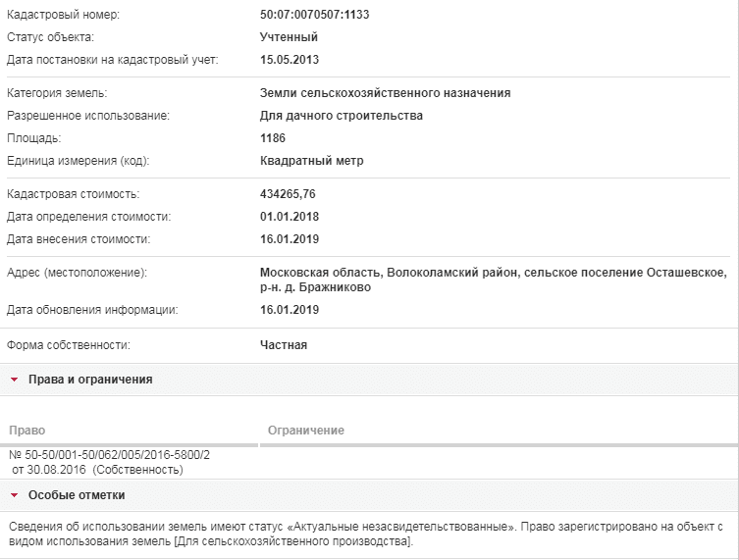The width and height of the screenshot is (739, 560).
Task: Click the Кадастровый номер label
Action: click(63, 15)
